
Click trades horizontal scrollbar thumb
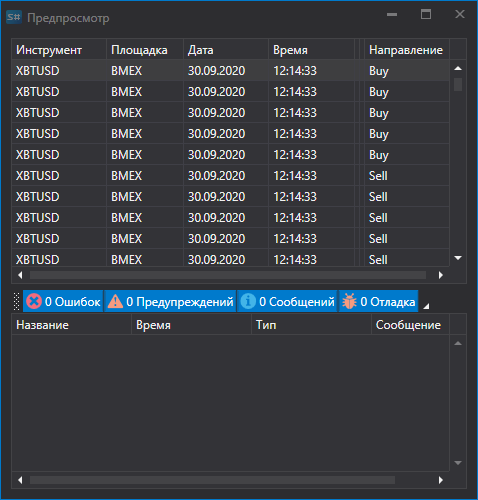(x=228, y=275)
